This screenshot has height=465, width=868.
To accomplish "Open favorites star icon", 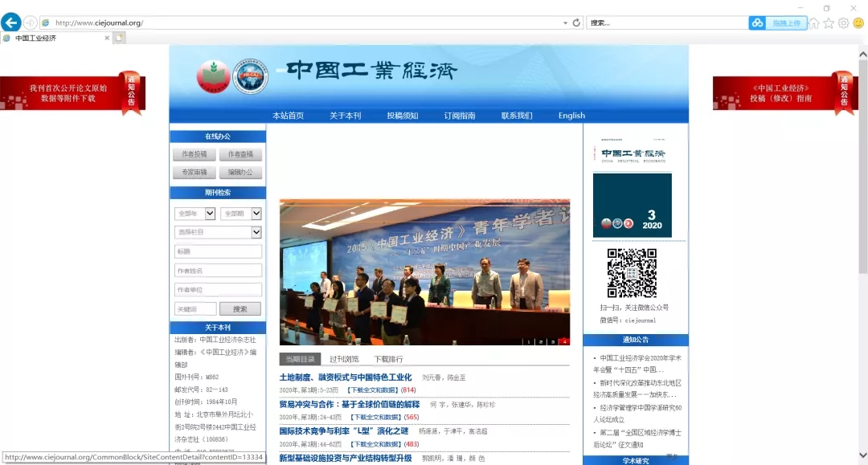I will pyautogui.click(x=829, y=23).
